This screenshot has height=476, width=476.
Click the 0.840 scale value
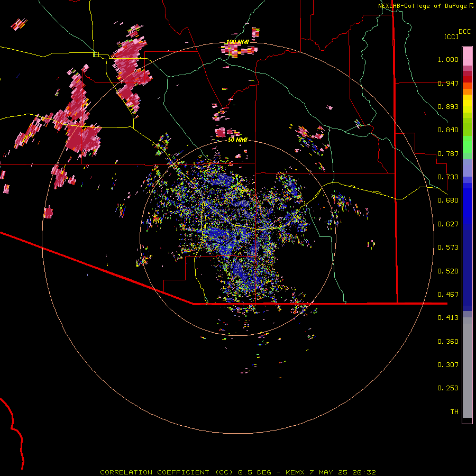tap(448, 130)
